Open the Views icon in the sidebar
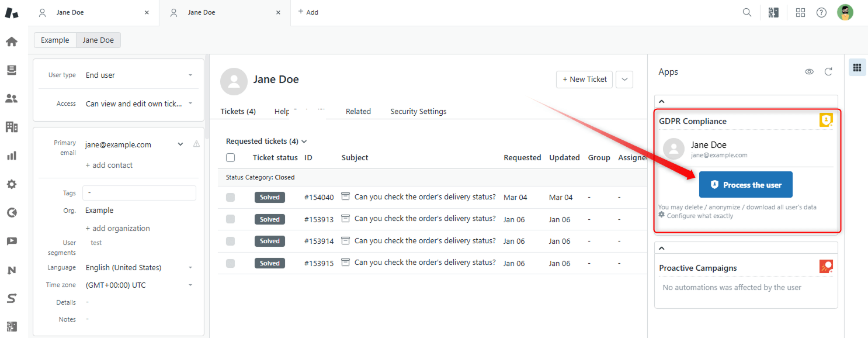 (12, 70)
